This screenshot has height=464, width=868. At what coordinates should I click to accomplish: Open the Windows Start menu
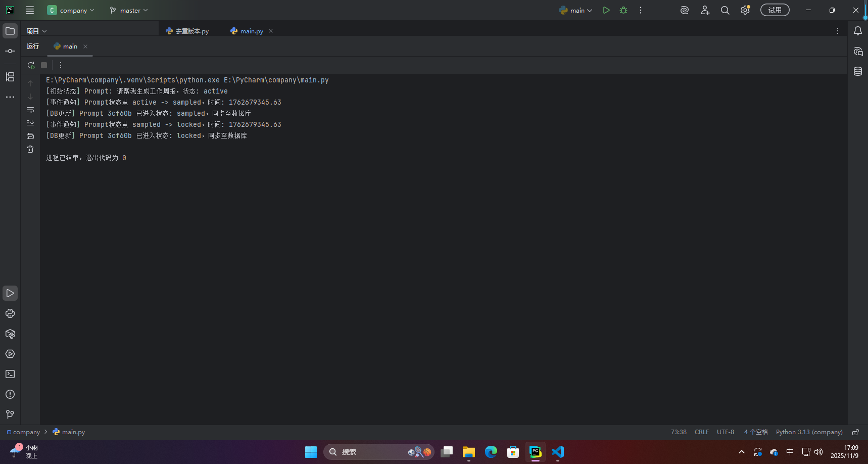311,452
